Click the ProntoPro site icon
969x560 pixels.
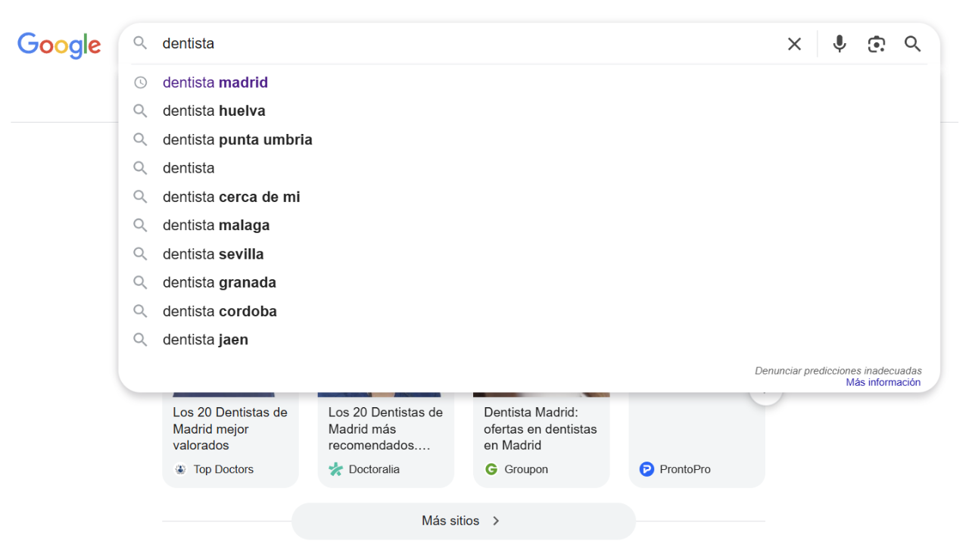pos(647,469)
